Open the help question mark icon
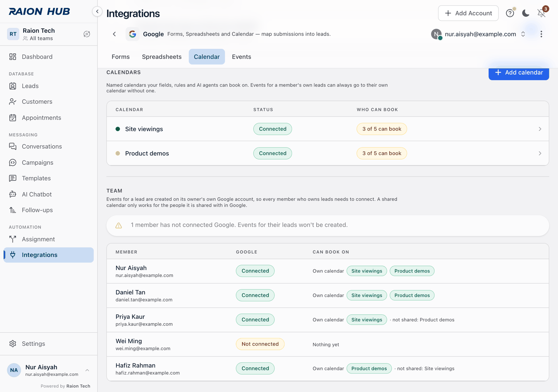558x392 pixels. click(510, 13)
